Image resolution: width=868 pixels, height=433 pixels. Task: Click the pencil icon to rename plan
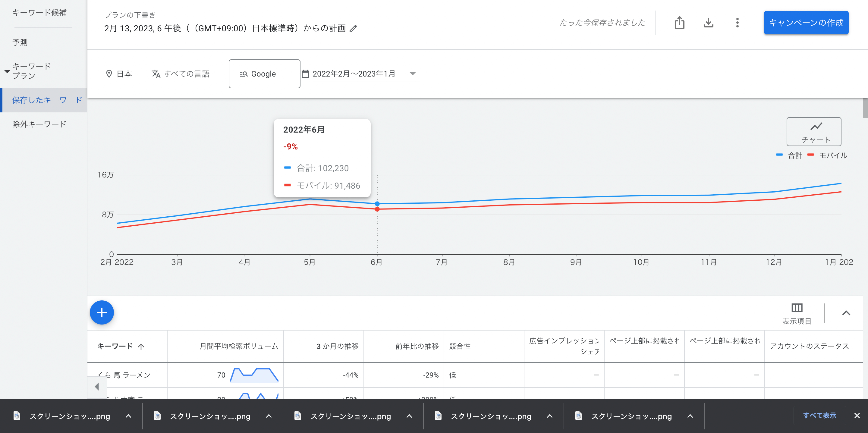(x=353, y=29)
